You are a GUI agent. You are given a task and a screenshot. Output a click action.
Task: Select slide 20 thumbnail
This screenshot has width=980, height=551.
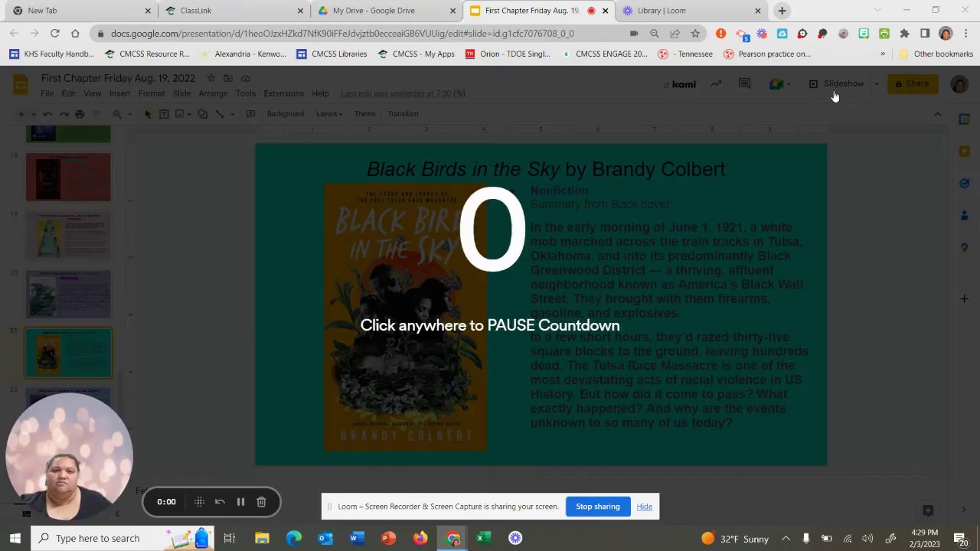point(68,294)
